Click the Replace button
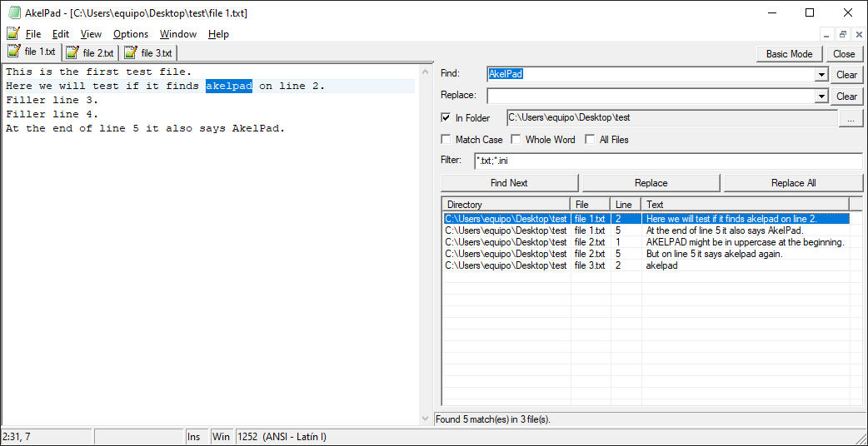Screen dimensions: 868x446 click(x=651, y=183)
